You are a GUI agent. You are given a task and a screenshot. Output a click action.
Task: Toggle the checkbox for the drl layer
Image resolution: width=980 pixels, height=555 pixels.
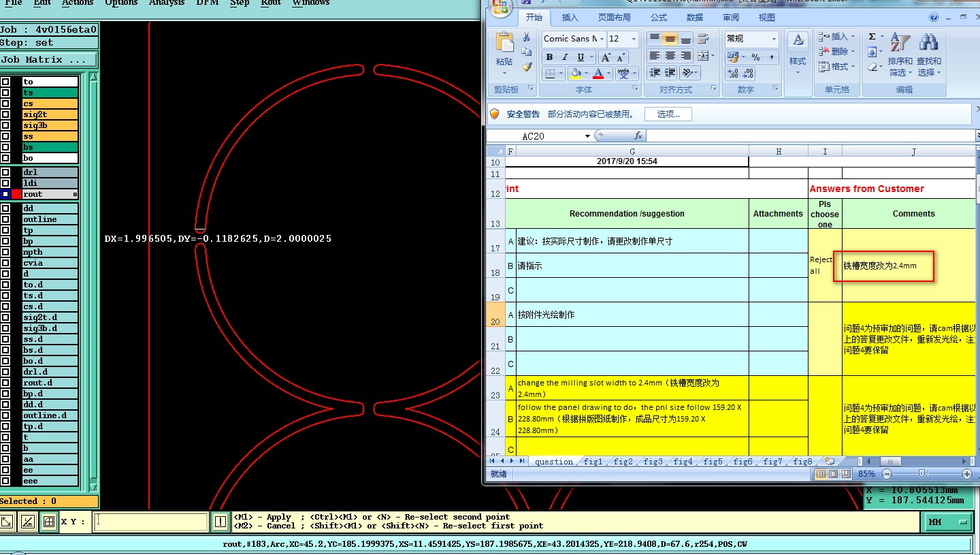coord(5,172)
